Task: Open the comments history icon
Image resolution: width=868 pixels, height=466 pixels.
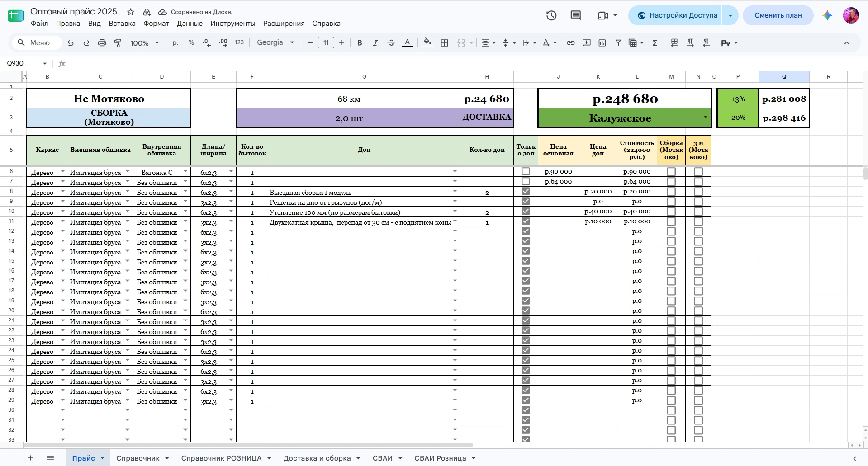Action: pos(575,15)
